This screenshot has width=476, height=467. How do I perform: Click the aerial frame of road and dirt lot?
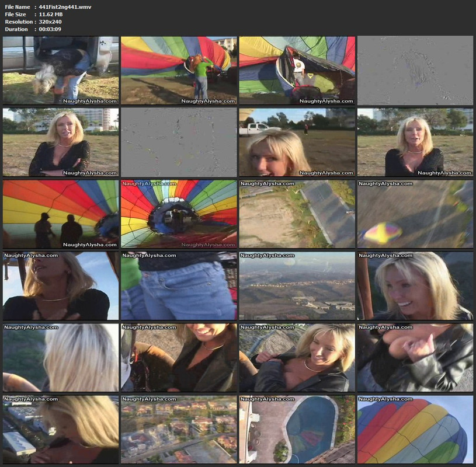pos(297,214)
